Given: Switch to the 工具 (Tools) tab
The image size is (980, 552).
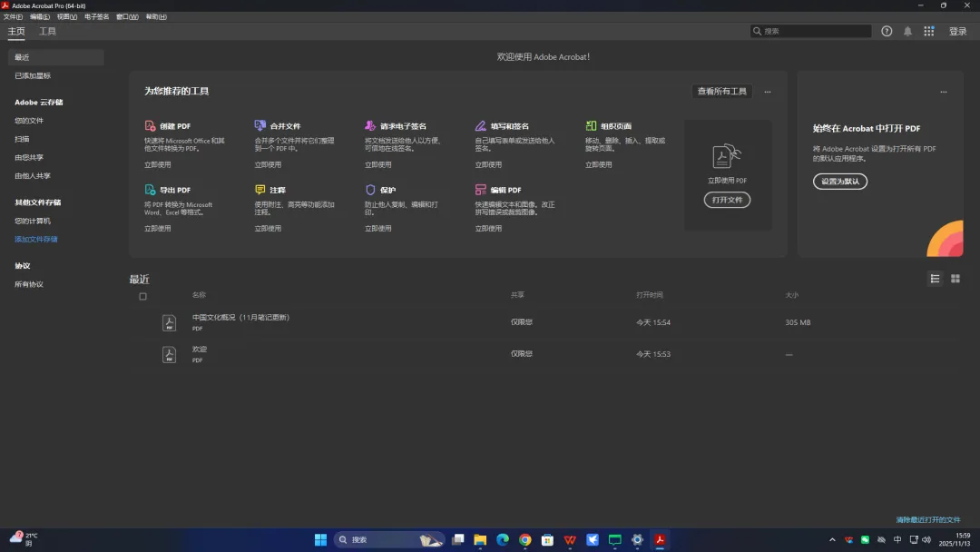Looking at the screenshot, I should coord(47,31).
